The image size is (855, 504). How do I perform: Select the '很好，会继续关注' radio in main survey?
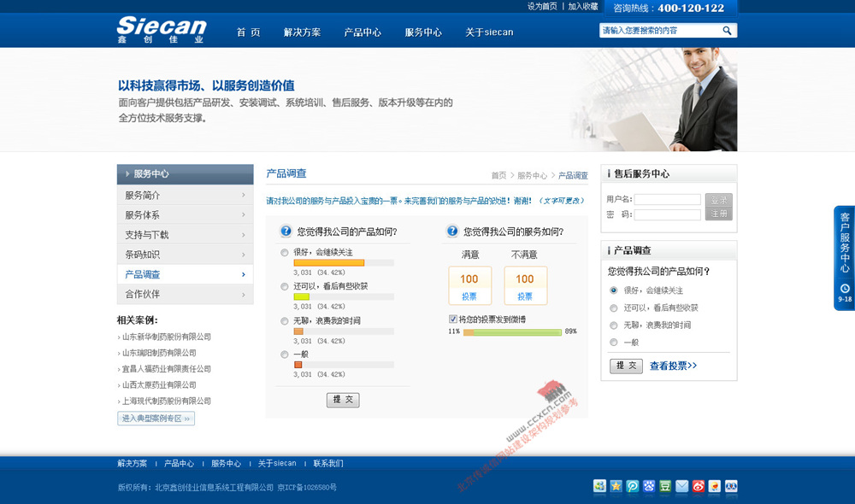coord(285,253)
